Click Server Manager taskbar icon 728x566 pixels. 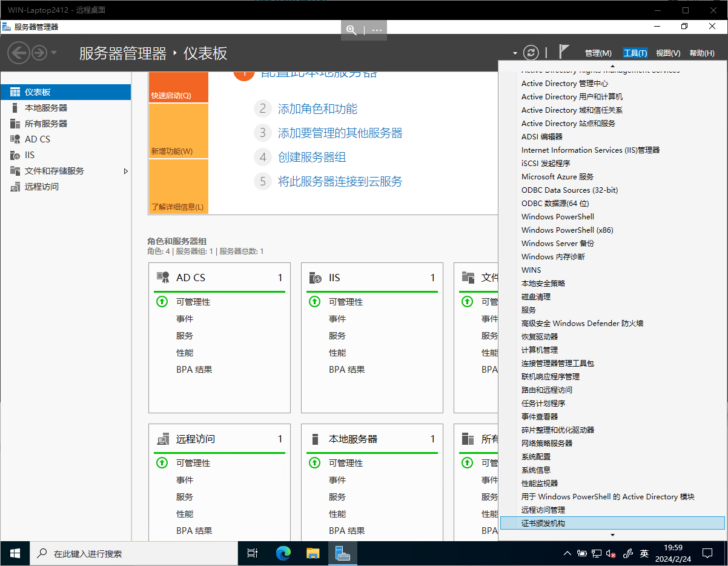pyautogui.click(x=343, y=553)
